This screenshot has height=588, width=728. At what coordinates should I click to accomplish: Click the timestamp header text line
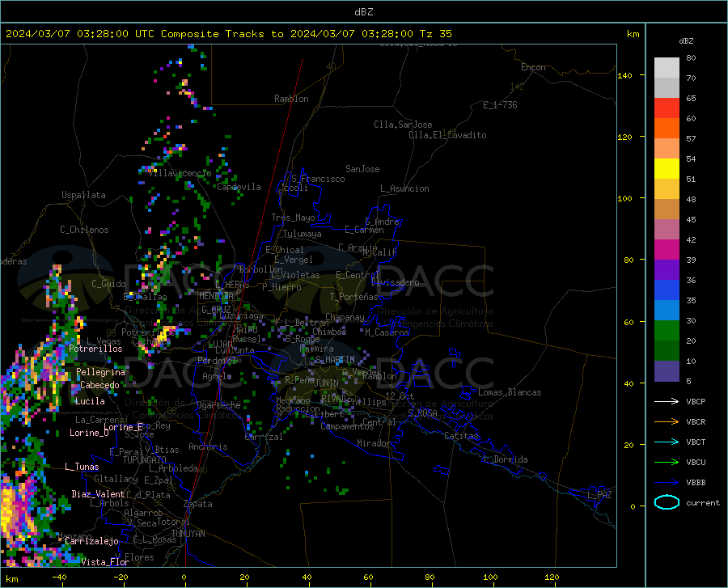[x=228, y=34]
